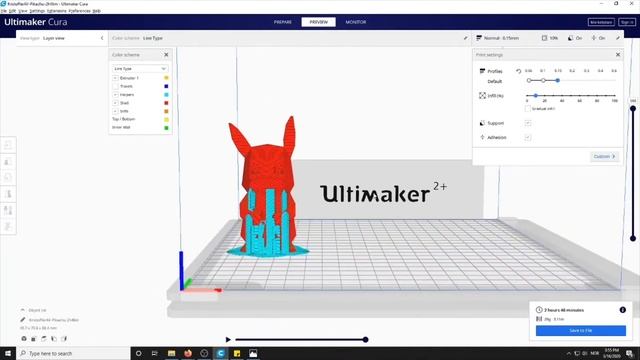
Task: Click the pencil icon on print settings bar
Action: (618, 38)
